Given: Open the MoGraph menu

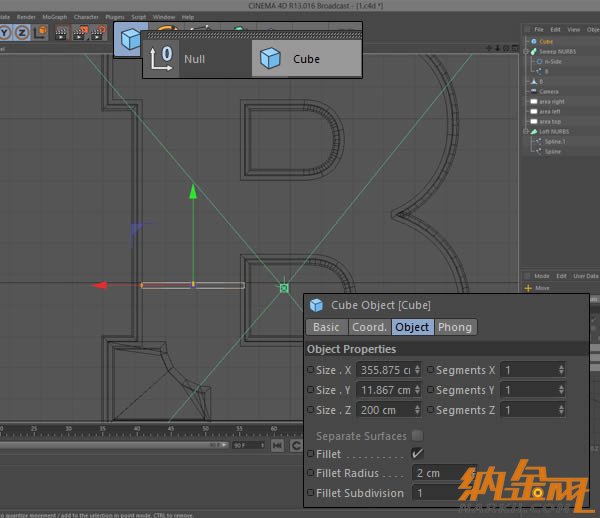Looking at the screenshot, I should [54, 17].
